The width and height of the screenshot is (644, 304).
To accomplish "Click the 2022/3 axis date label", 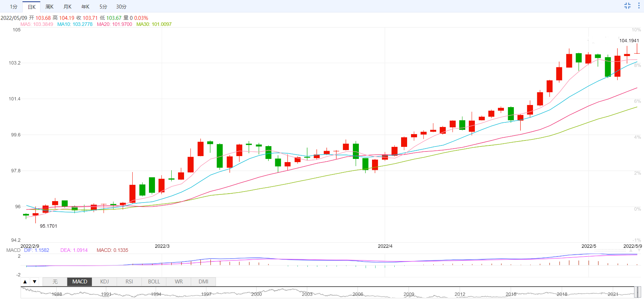I will click(x=162, y=246).
